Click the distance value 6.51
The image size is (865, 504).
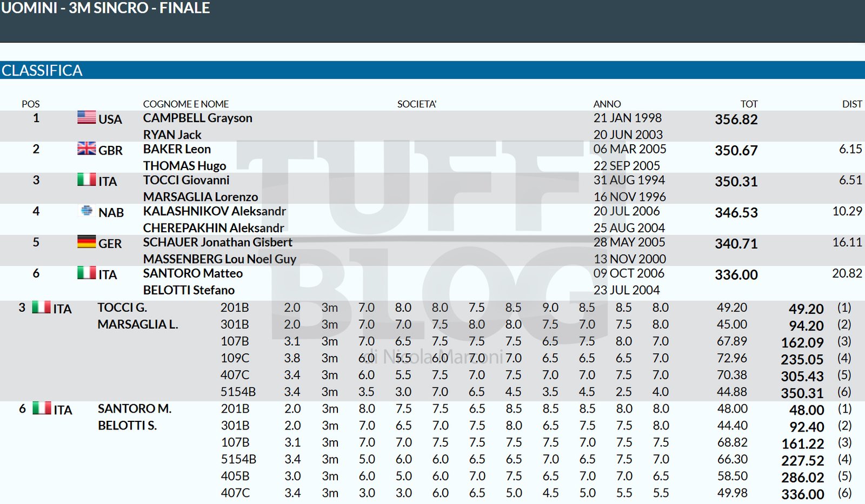(850, 180)
